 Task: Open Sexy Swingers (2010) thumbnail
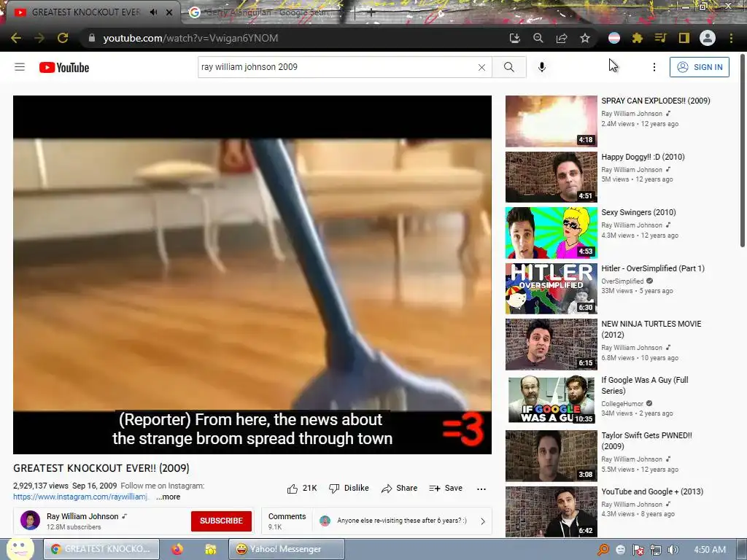[x=551, y=233]
